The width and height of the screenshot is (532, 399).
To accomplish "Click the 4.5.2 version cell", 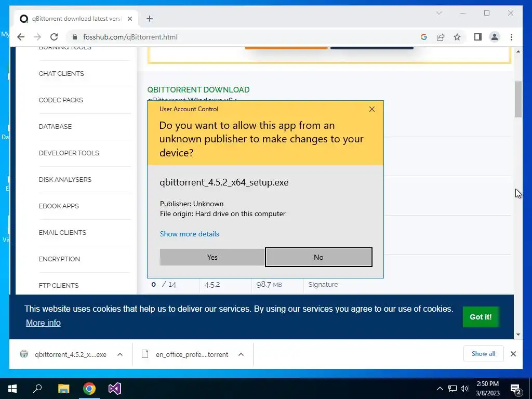I will (x=212, y=284).
